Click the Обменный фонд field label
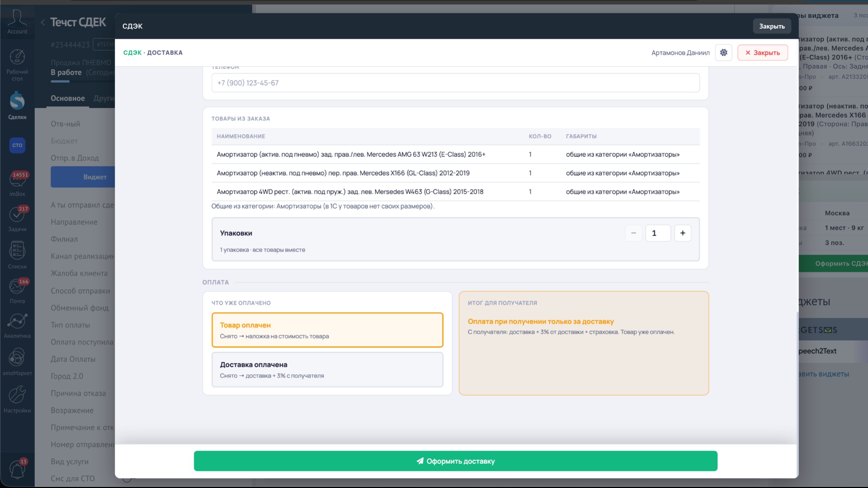 (80, 308)
